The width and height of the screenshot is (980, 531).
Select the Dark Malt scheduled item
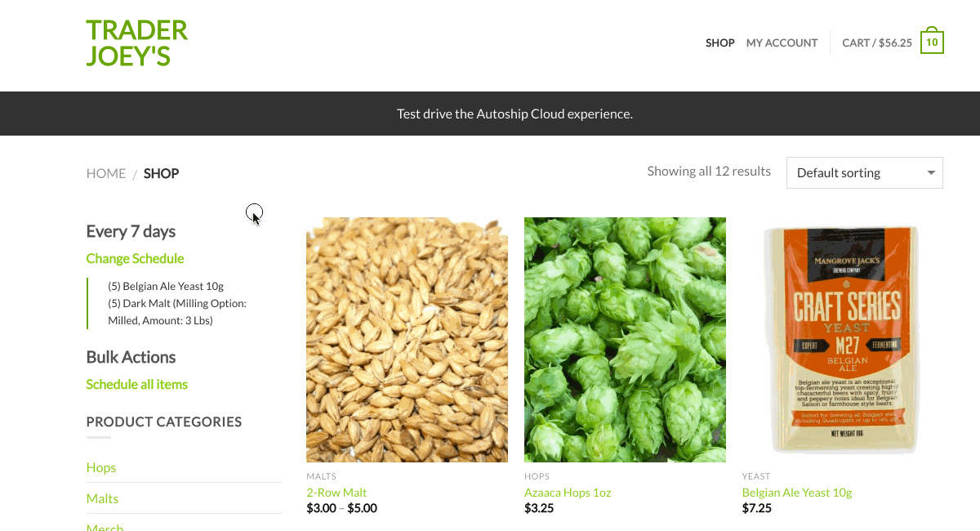click(x=177, y=312)
